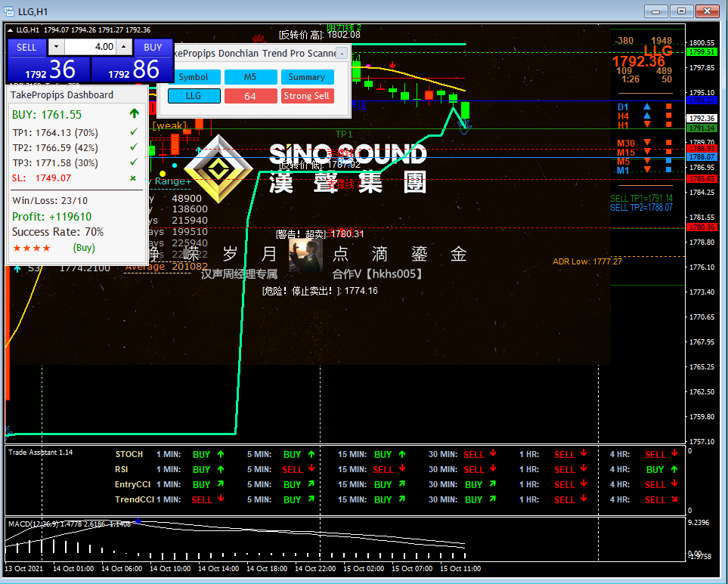The height and width of the screenshot is (584, 728).
Task: Click the orange down triangle beside M15
Action: pos(647,152)
